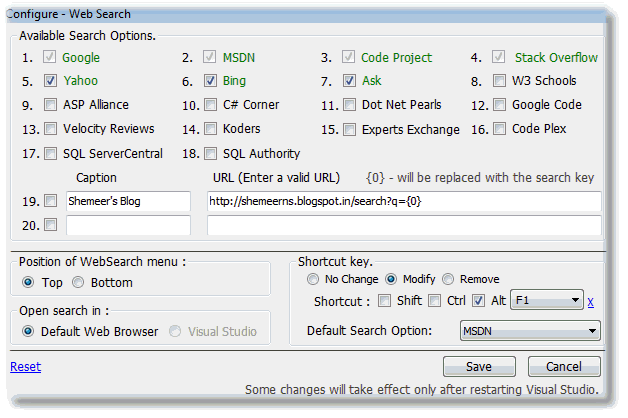Click the Reset link
628x418 pixels.
(x=26, y=366)
